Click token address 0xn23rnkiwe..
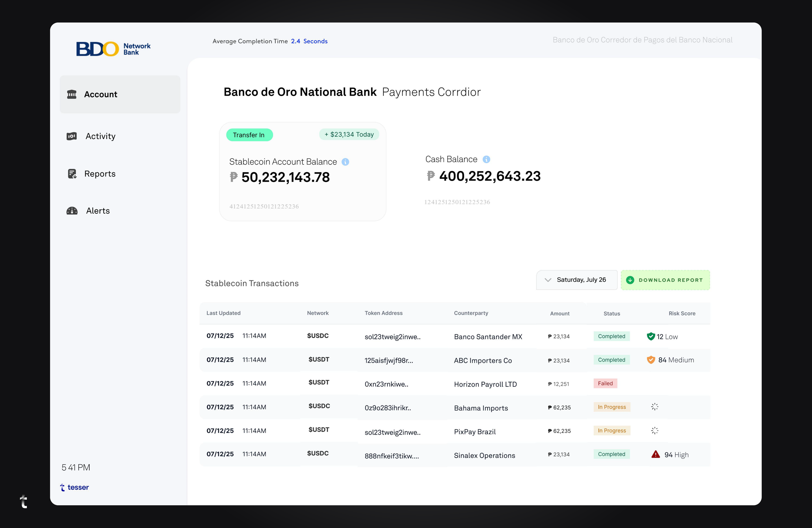The height and width of the screenshot is (528, 812). 386,384
